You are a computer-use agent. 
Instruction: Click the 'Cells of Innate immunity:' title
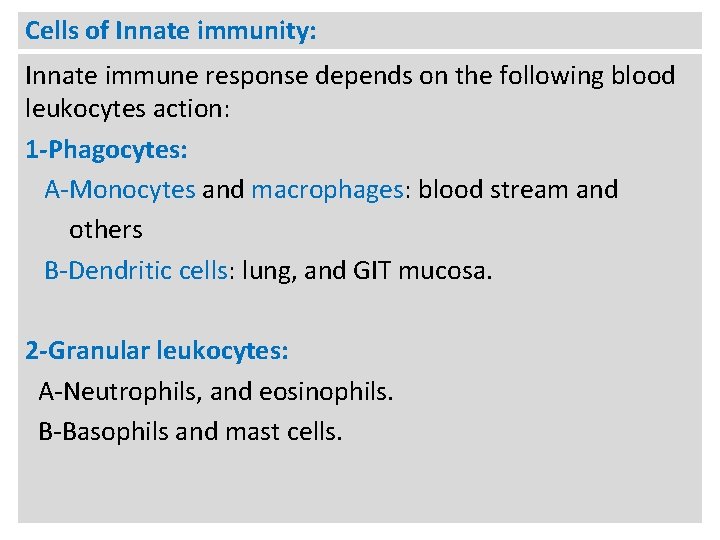[x=170, y=31]
